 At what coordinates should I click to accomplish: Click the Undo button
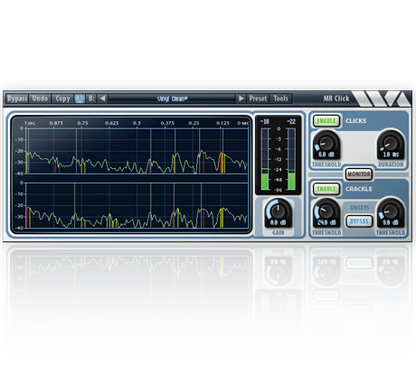40,98
